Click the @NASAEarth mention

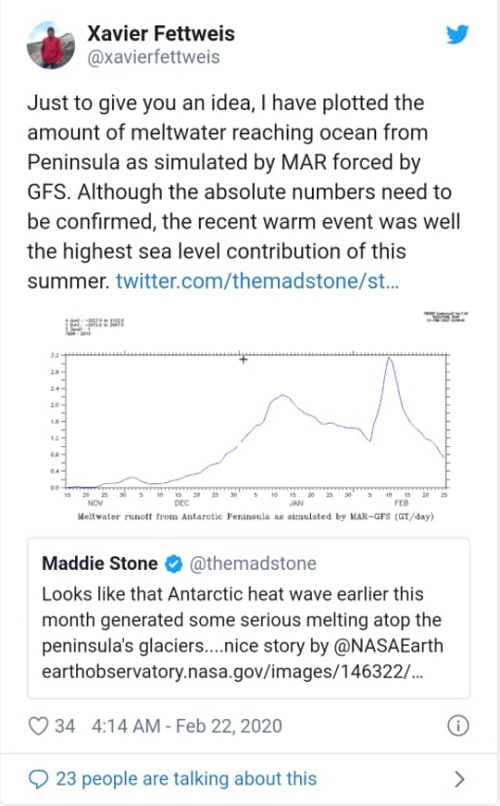click(388, 646)
